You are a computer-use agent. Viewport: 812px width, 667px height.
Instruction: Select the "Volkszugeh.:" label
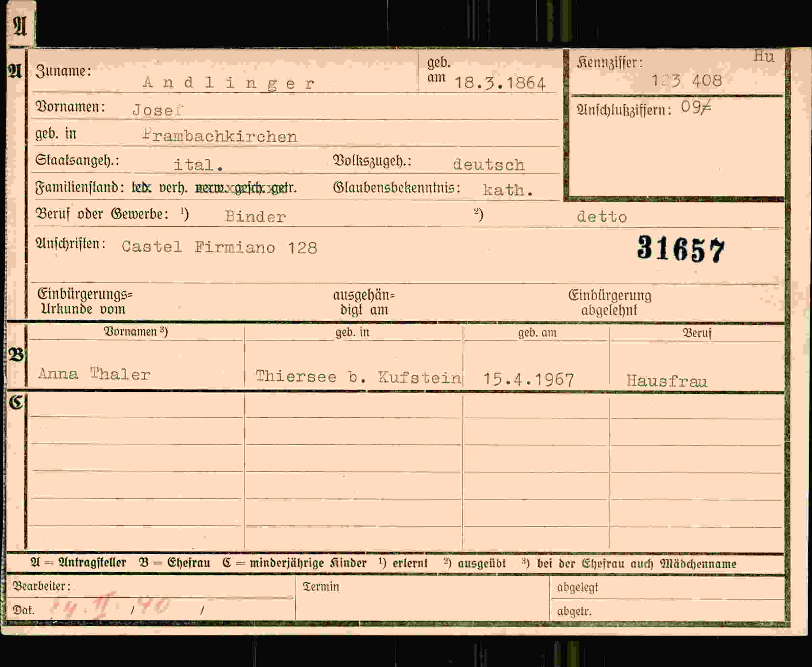coord(372,161)
